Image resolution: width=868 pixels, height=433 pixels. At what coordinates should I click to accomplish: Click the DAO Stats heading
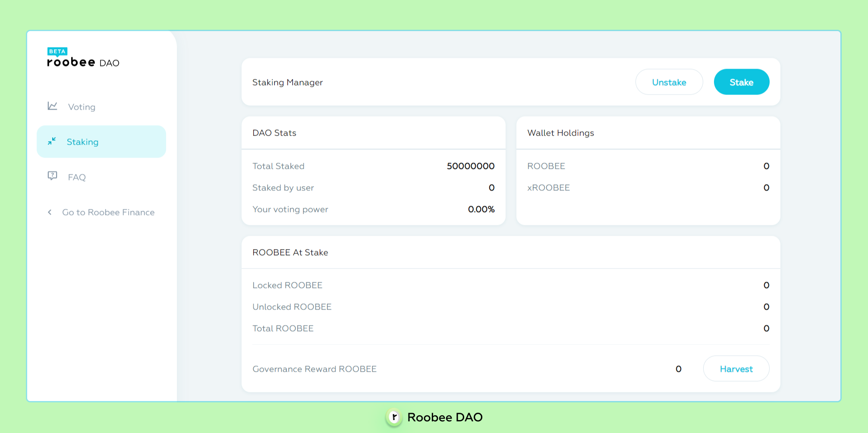(x=274, y=133)
